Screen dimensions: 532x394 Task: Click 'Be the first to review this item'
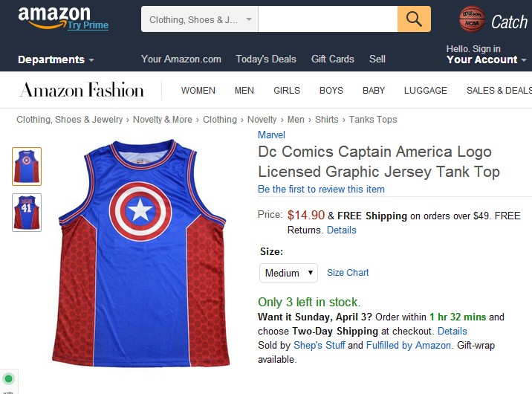coord(321,190)
